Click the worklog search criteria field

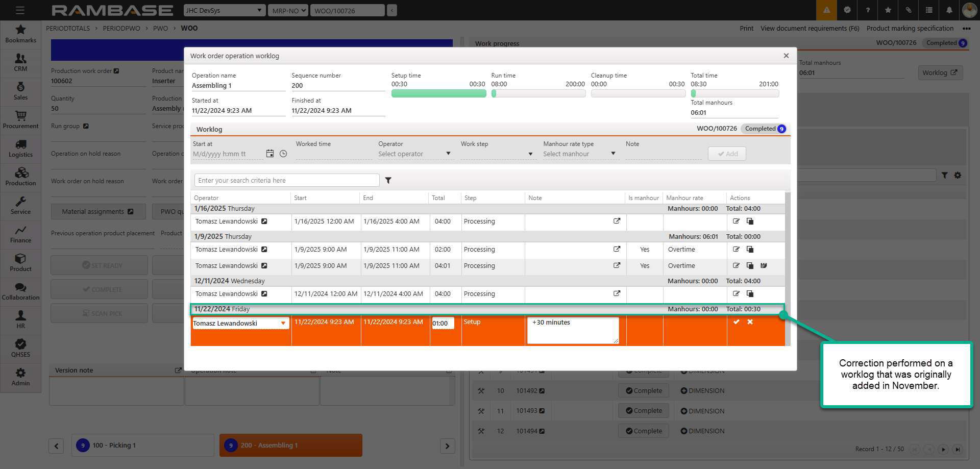[x=286, y=180]
